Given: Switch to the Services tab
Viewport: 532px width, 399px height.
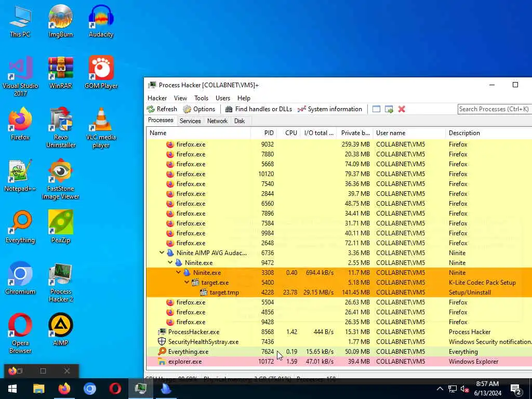Looking at the screenshot, I should click(190, 121).
